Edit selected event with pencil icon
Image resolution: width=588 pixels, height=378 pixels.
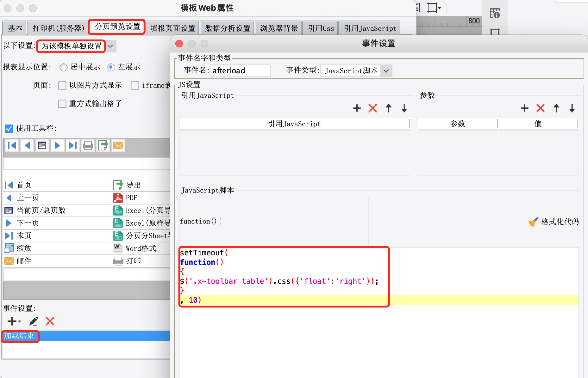point(34,321)
